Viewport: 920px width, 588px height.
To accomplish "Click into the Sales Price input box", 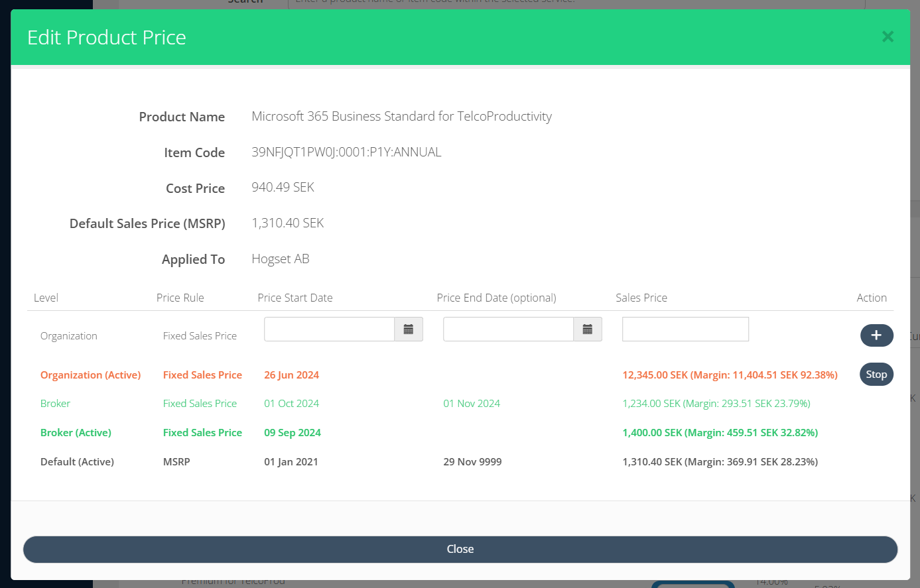I will coord(685,329).
